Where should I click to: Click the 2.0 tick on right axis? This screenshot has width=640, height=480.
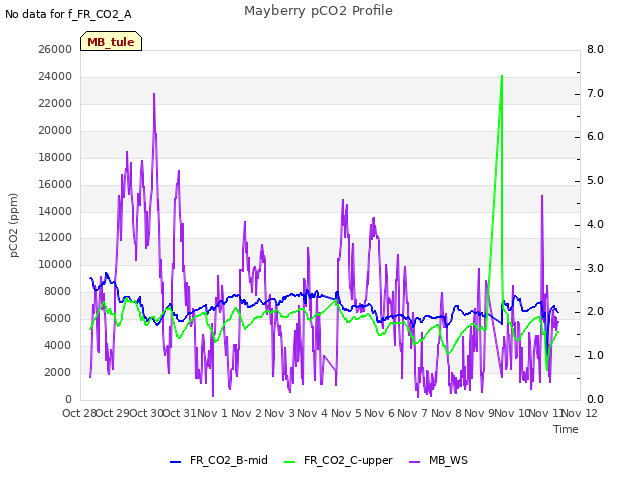click(x=595, y=311)
